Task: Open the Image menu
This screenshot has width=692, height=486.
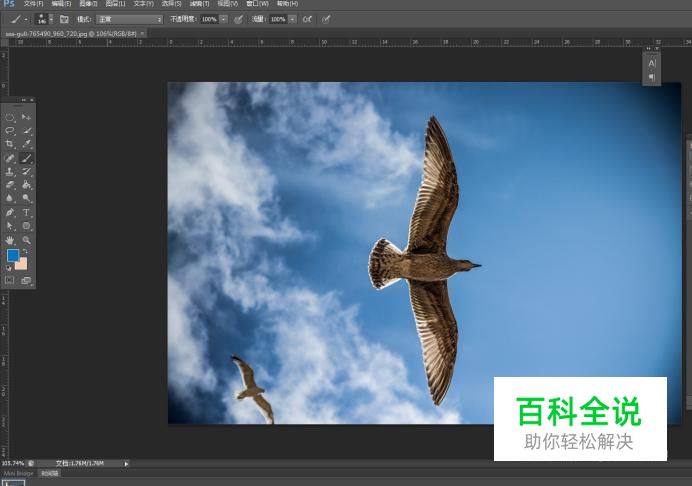Action: click(x=88, y=4)
